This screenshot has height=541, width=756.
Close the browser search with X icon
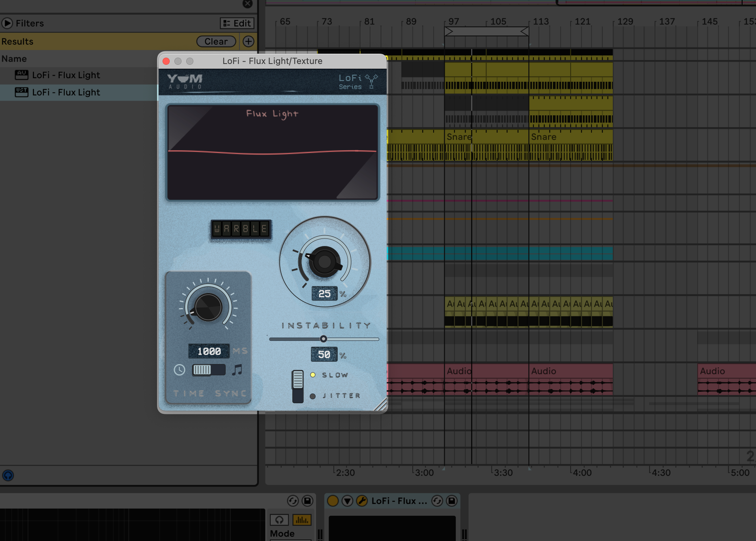[x=247, y=4]
